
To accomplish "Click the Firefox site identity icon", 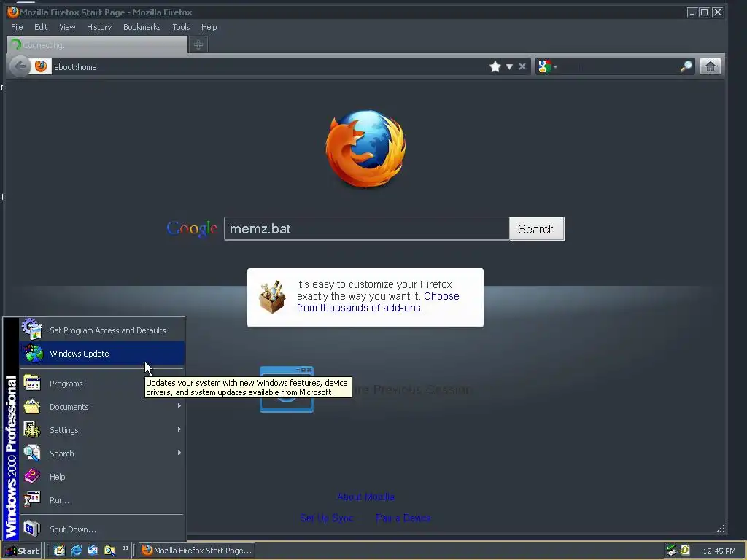I will pos(41,66).
